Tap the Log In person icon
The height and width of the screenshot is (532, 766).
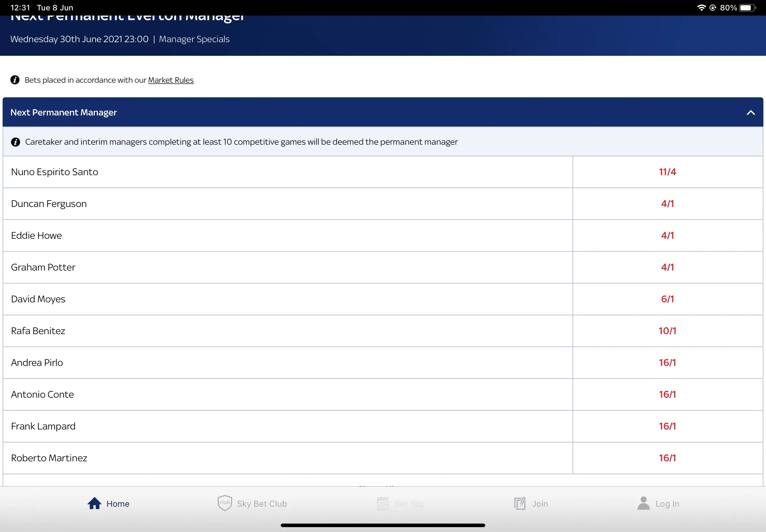[643, 503]
